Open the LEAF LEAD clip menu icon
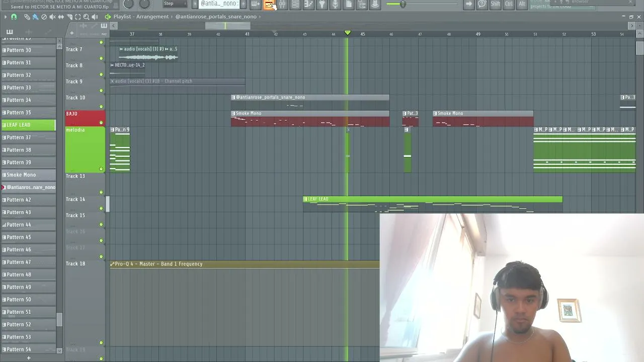This screenshot has width=644, height=362. point(305,199)
